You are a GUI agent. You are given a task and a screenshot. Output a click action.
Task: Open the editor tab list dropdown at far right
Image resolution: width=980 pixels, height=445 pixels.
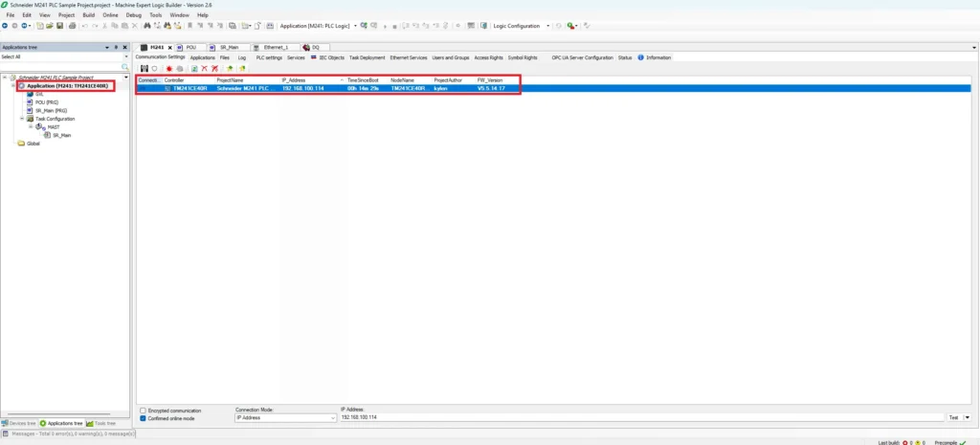click(x=974, y=48)
